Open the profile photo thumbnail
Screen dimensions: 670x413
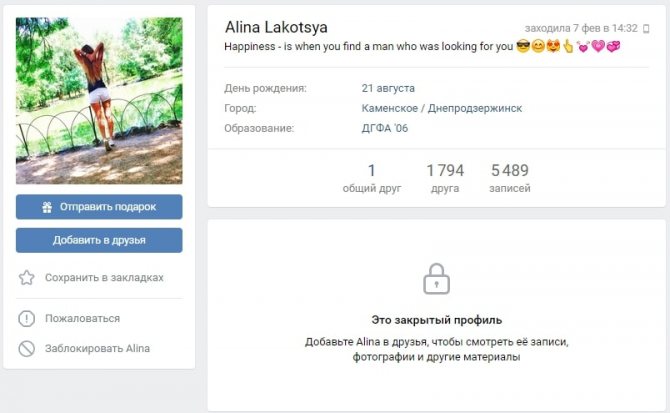[99, 101]
